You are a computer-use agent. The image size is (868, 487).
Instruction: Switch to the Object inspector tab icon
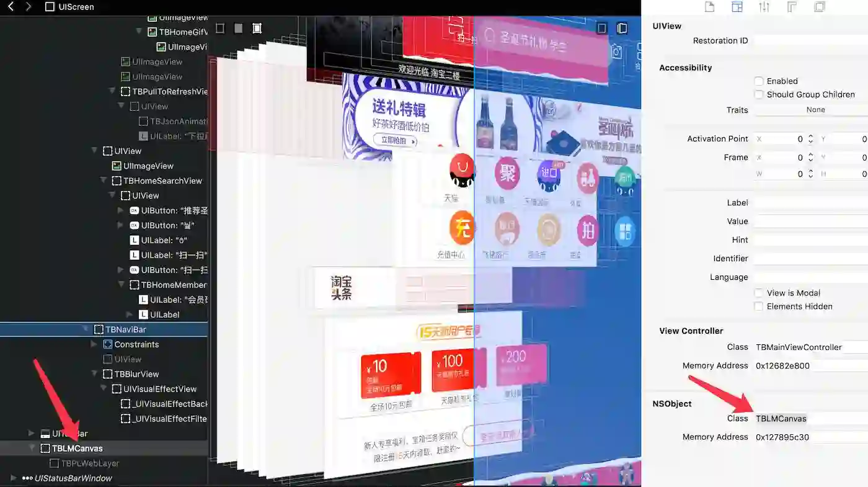[737, 7]
